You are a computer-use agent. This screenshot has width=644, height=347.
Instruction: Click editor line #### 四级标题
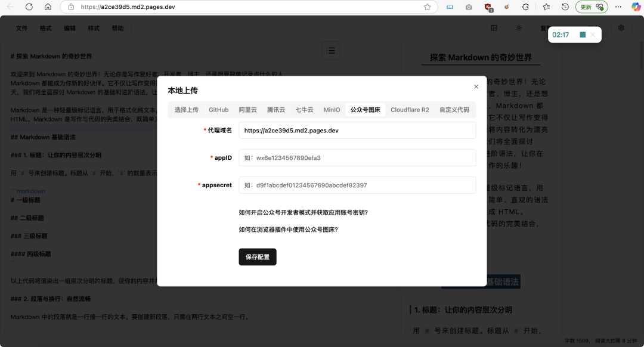point(31,254)
